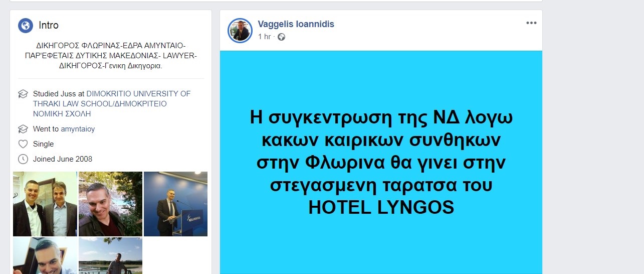This screenshot has height=274, width=644.
Task: Click the graduation cap icon beside Studied Juss
Action: click(x=23, y=94)
